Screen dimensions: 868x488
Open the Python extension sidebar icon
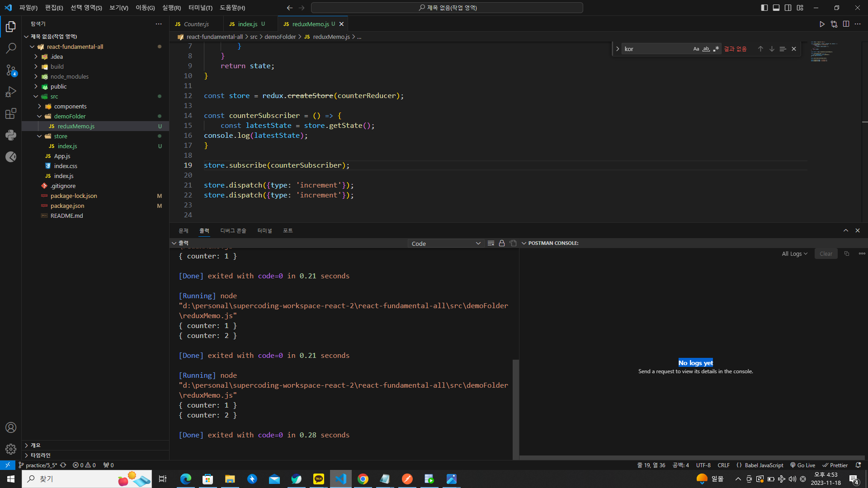pyautogui.click(x=11, y=135)
